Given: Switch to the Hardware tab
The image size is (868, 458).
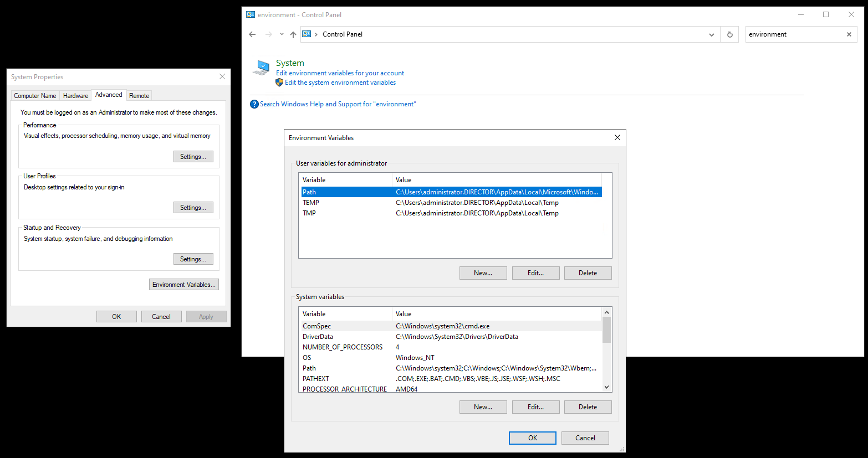Looking at the screenshot, I should 75,95.
